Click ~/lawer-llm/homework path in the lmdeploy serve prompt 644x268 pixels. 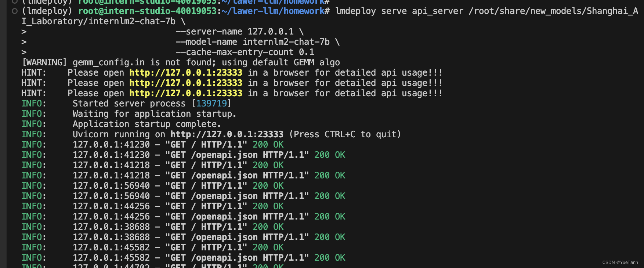pyautogui.click(x=273, y=11)
